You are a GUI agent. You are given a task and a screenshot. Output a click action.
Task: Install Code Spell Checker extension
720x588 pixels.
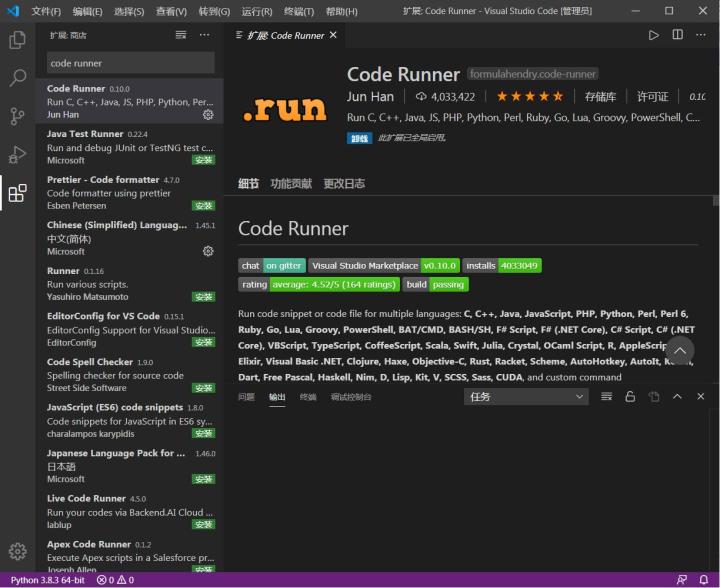203,388
